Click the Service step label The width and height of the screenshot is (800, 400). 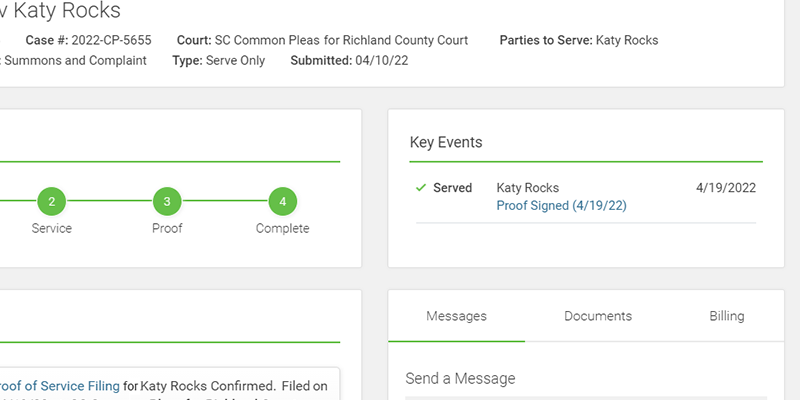[51, 228]
